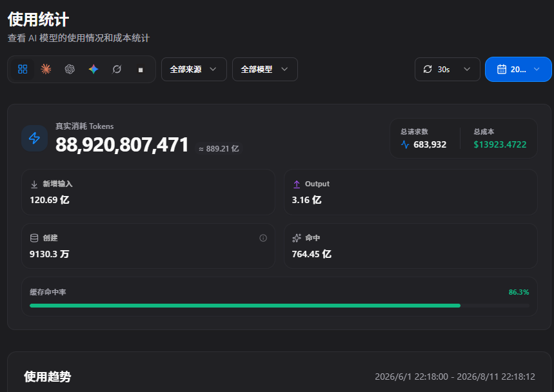Image resolution: width=554 pixels, height=392 pixels.
Task: Click the 9130.3 万 cache creation value
Action: [50, 254]
